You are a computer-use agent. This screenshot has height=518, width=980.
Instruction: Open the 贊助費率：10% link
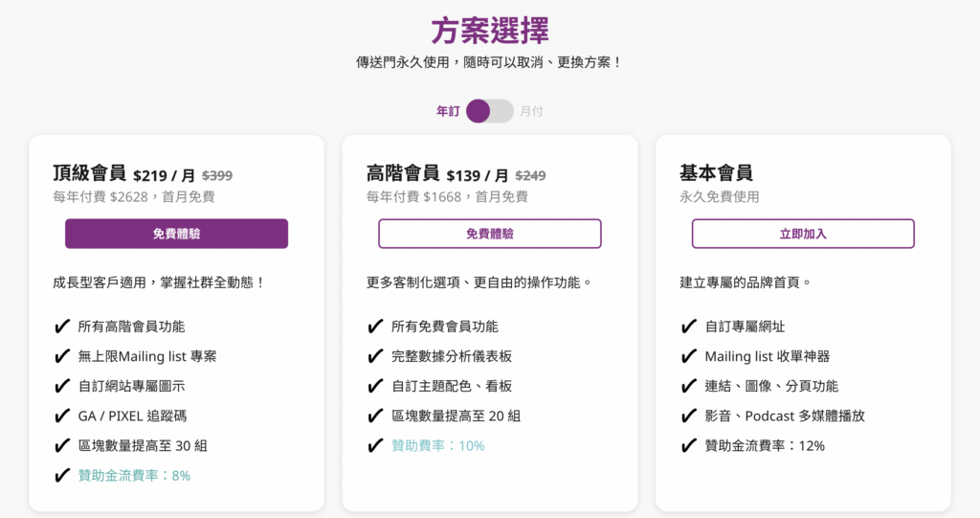(x=437, y=445)
